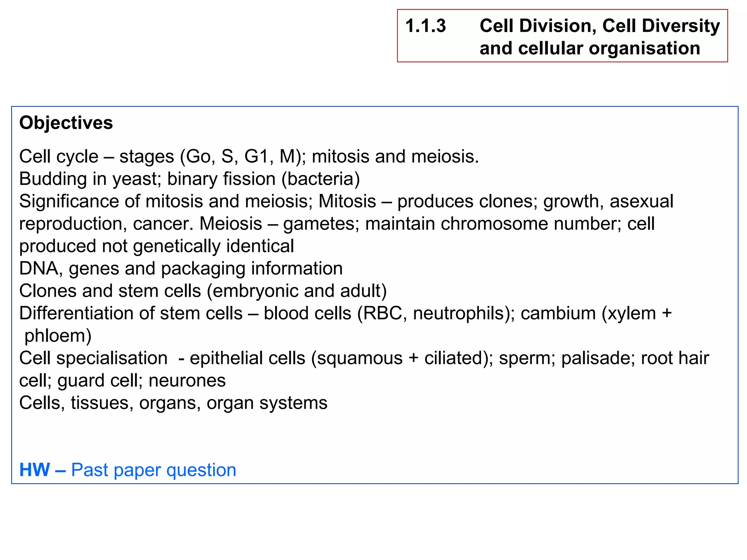Click the 'DNA, genes and packaging information' line
This screenshot has width=747, height=560.
pyautogui.click(x=181, y=269)
